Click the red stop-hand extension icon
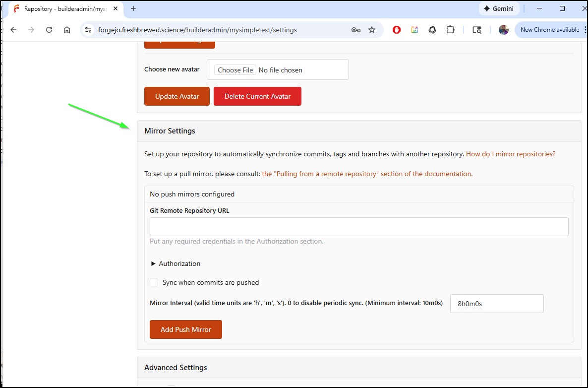The width and height of the screenshot is (588, 388). [397, 30]
